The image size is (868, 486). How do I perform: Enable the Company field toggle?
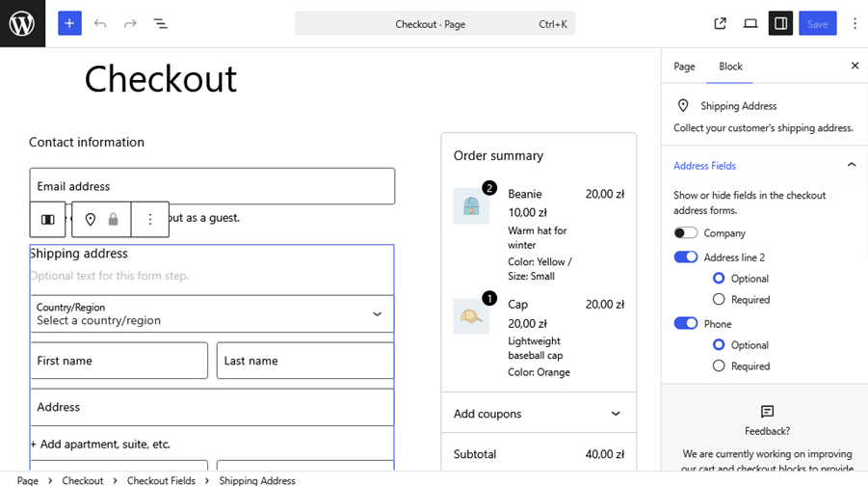[685, 232]
